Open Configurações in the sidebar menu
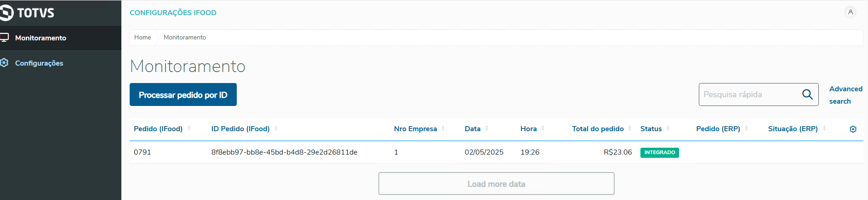 click(39, 63)
